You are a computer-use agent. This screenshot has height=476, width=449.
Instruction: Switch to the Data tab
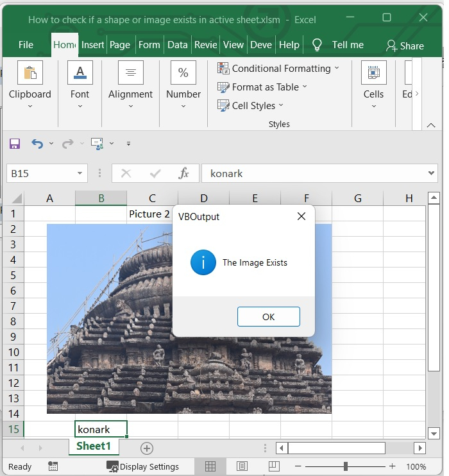coord(178,45)
